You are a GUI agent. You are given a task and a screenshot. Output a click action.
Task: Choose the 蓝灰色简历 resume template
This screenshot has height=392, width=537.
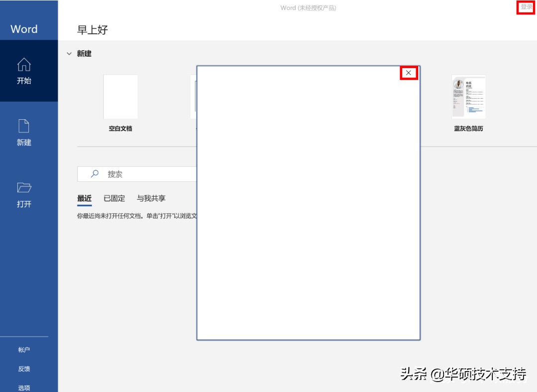pos(468,97)
